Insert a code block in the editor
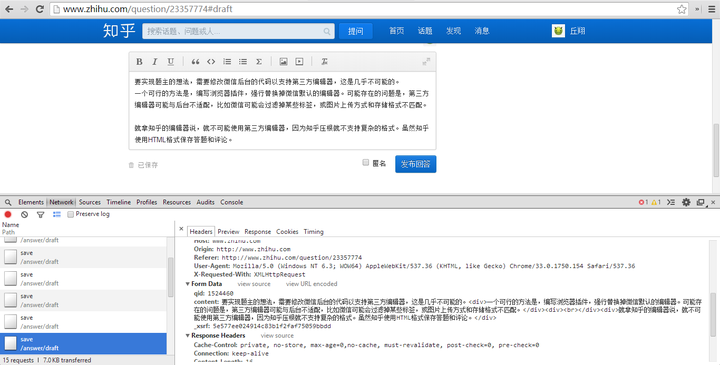Image resolution: width=720 pixels, height=365 pixels. click(211, 62)
